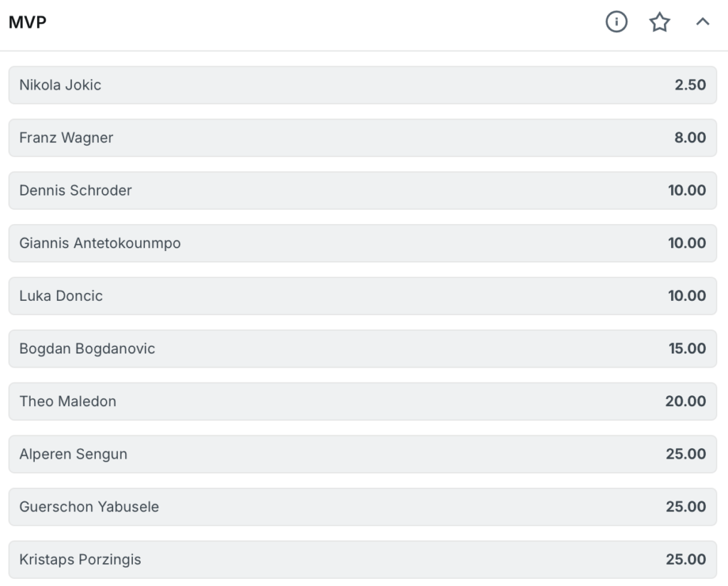Select Bogdan Bogdanovic at 15.00
The height and width of the screenshot is (586, 728).
point(363,348)
